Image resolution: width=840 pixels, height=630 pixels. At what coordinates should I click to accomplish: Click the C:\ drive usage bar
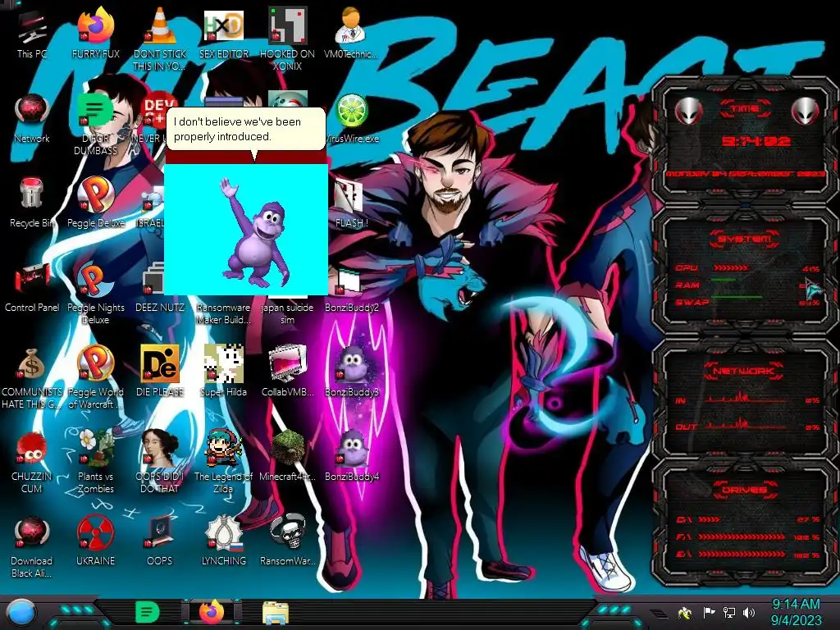[x=710, y=519]
